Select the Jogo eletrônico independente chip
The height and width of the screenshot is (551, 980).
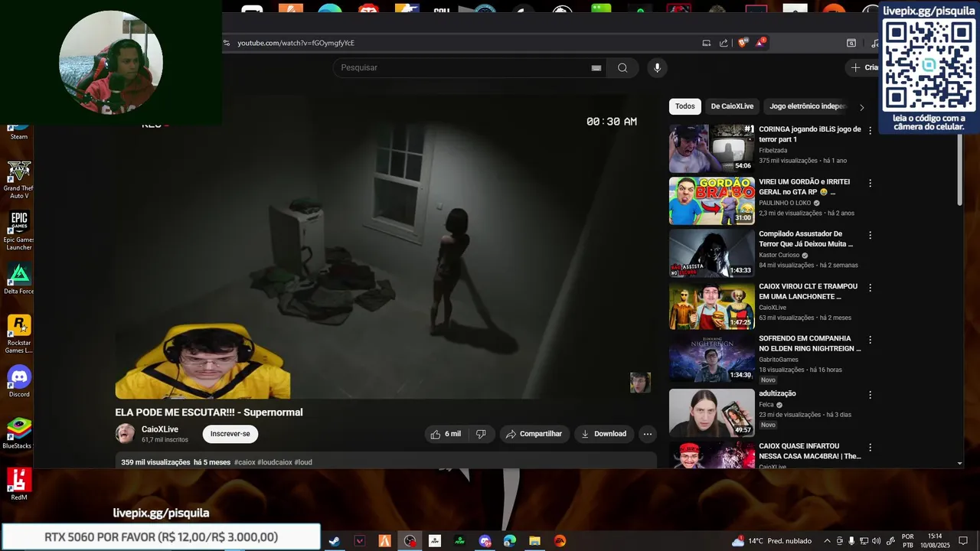[x=808, y=106]
